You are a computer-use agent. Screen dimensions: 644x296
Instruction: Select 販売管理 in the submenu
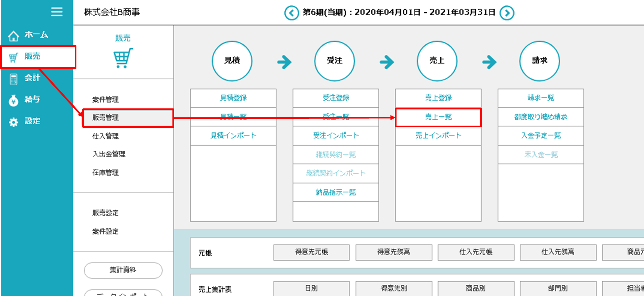tap(105, 118)
